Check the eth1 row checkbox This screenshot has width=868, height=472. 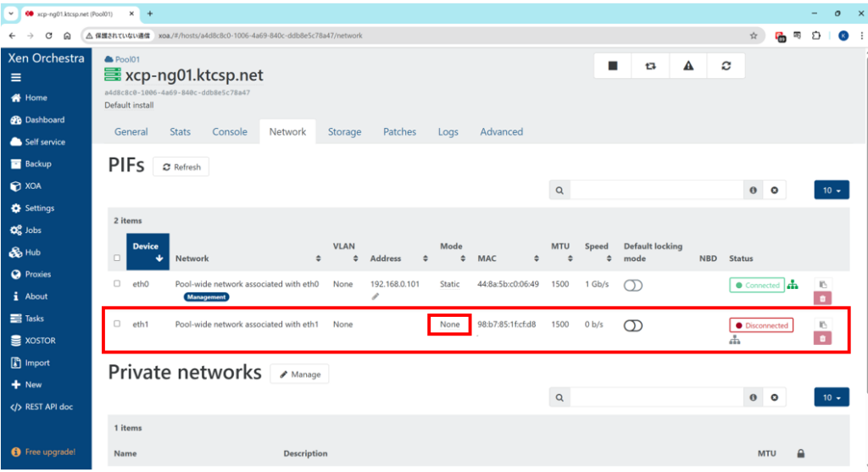tap(117, 324)
